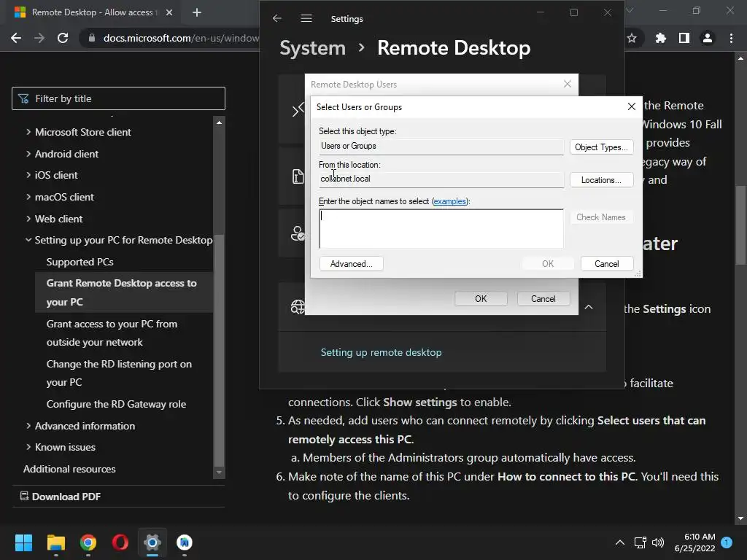Screen dimensions: 747x560
Task: Open the Setting up remote desktop link
Action: 381,352
